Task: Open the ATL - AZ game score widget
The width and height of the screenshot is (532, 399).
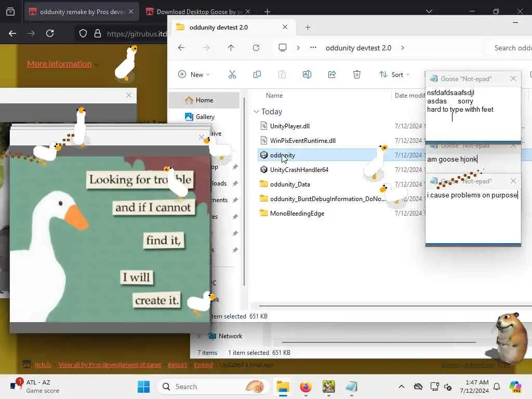Action: click(x=35, y=387)
